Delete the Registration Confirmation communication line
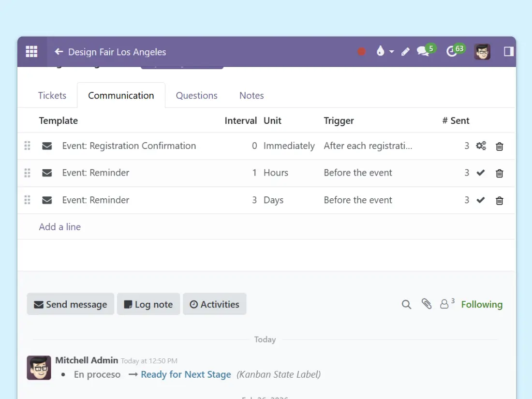Viewport: 532px width, 399px height. pos(500,146)
